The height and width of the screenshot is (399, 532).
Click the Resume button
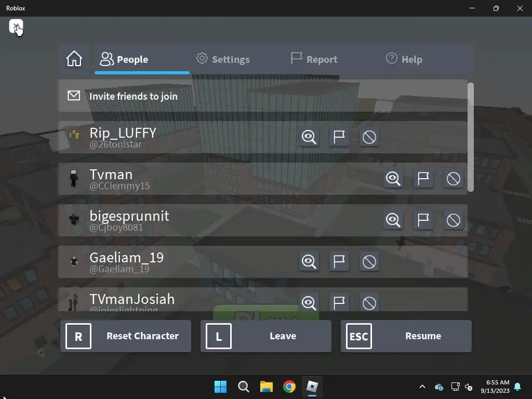[406, 336]
